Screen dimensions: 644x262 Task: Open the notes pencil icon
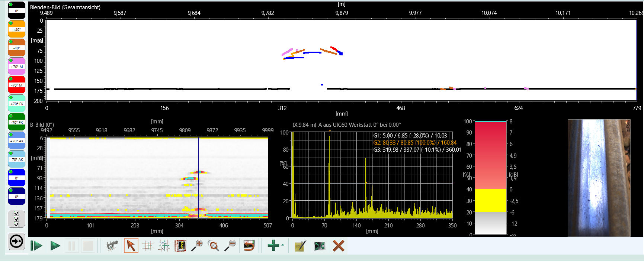(300, 246)
